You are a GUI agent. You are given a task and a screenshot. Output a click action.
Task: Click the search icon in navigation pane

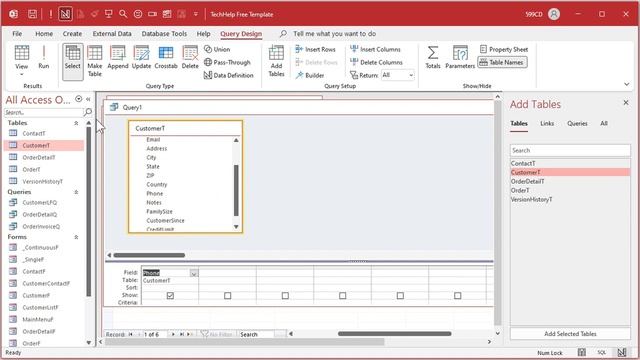click(88, 112)
